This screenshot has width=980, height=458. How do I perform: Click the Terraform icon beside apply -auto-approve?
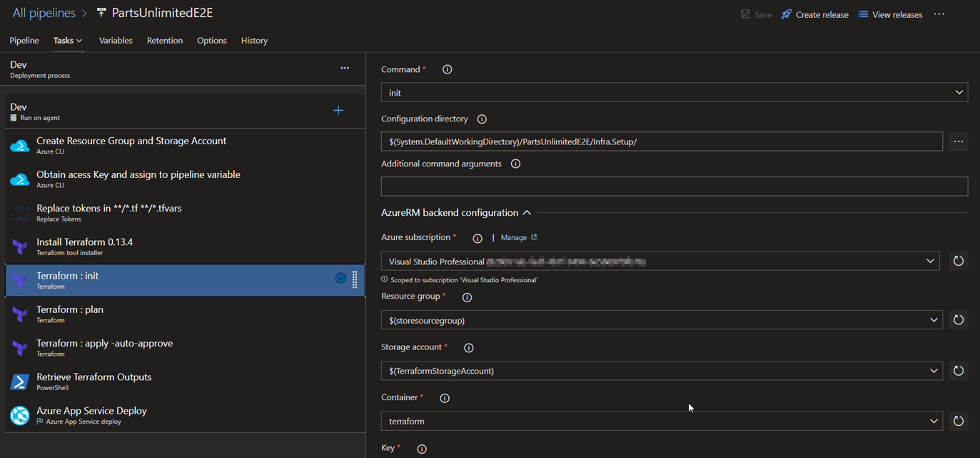click(x=19, y=348)
